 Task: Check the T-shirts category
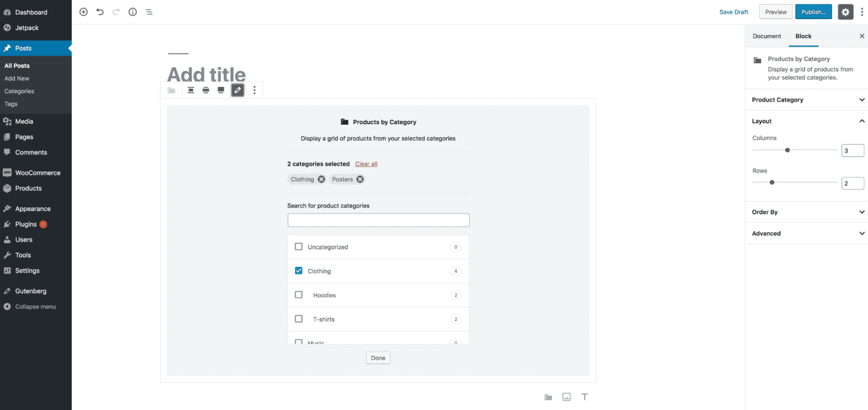[x=299, y=319]
